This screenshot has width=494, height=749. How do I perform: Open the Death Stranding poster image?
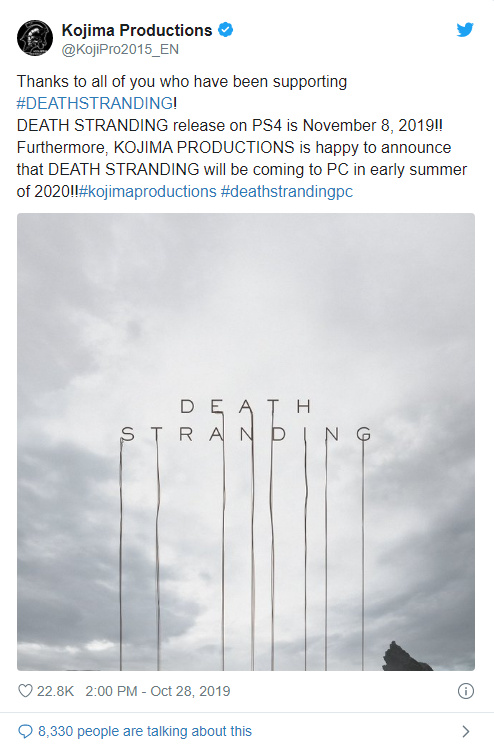246,442
